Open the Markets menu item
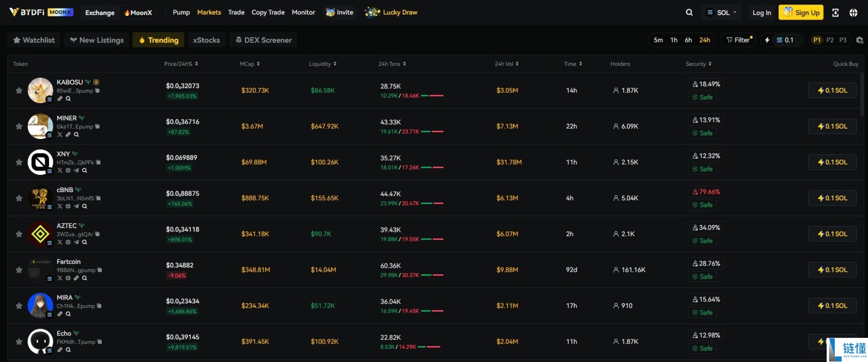Image resolution: width=868 pixels, height=362 pixels. [209, 12]
